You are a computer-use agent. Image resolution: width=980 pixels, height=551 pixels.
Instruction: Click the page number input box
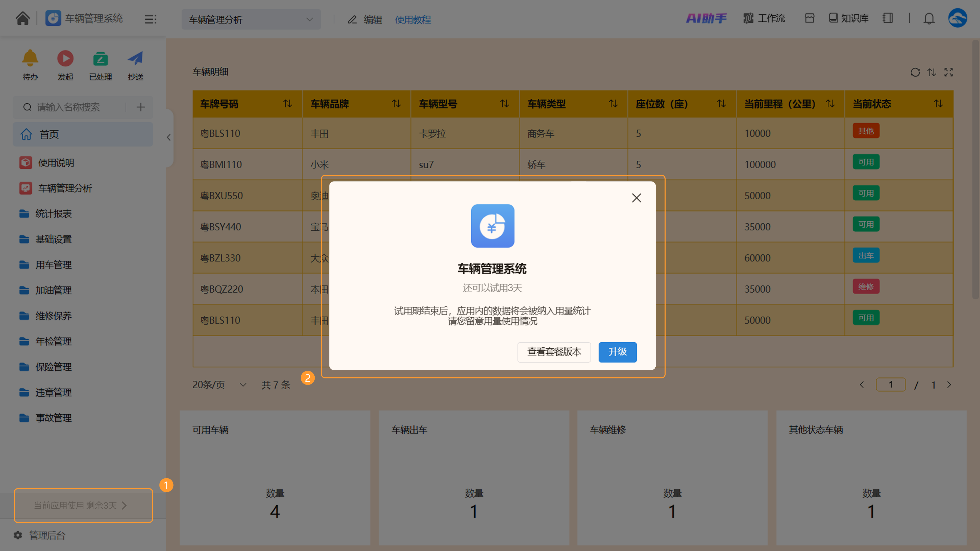(891, 385)
